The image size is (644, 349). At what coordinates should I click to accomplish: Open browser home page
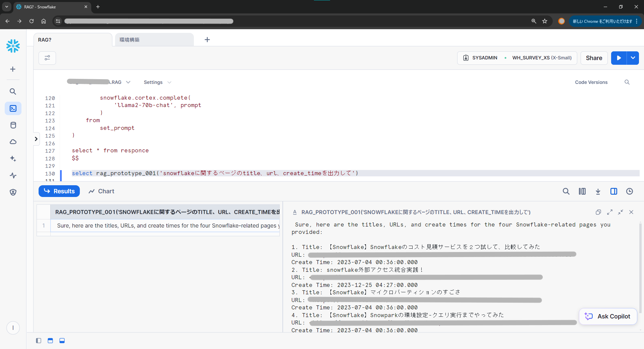click(x=44, y=21)
